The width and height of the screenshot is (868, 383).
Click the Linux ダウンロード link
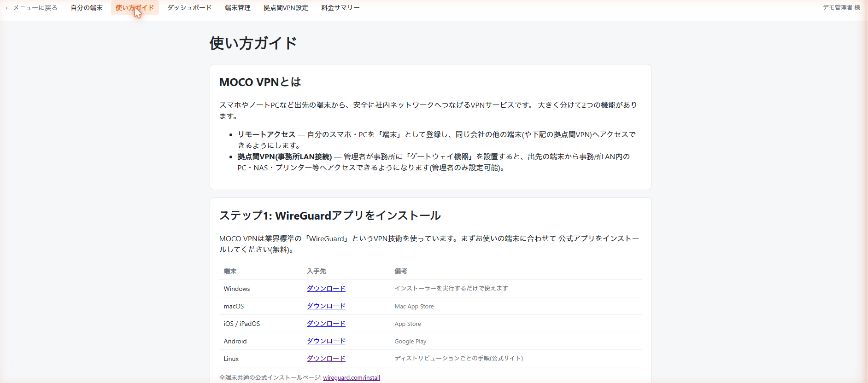tap(326, 359)
